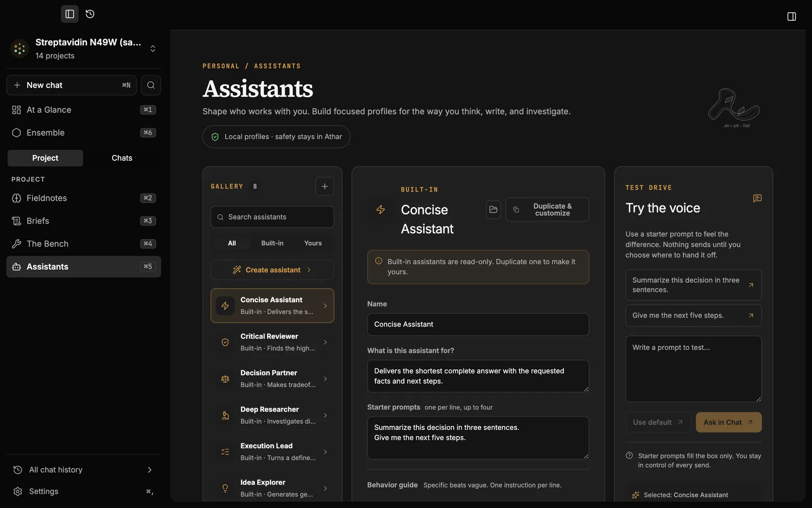Show All assistants in gallery
This screenshot has width=812, height=508.
pos(232,243)
